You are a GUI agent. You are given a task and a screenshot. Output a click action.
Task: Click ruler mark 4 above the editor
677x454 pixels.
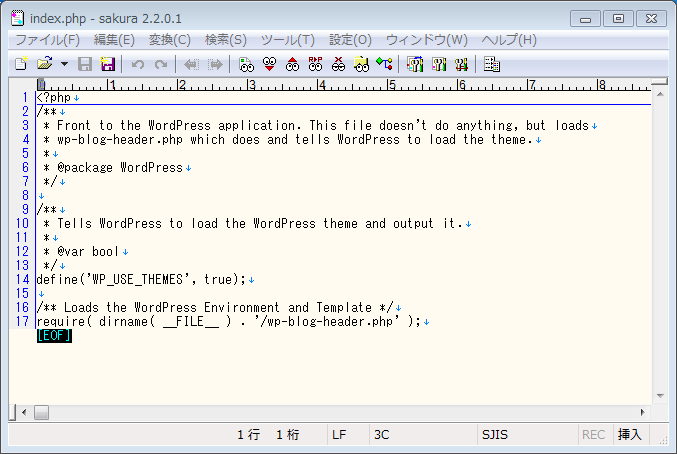(321, 85)
